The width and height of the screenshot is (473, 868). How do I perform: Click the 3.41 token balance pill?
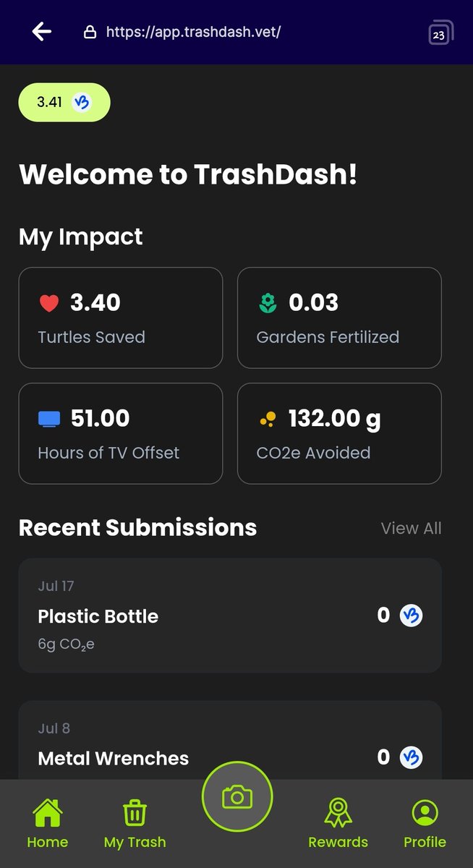click(64, 102)
